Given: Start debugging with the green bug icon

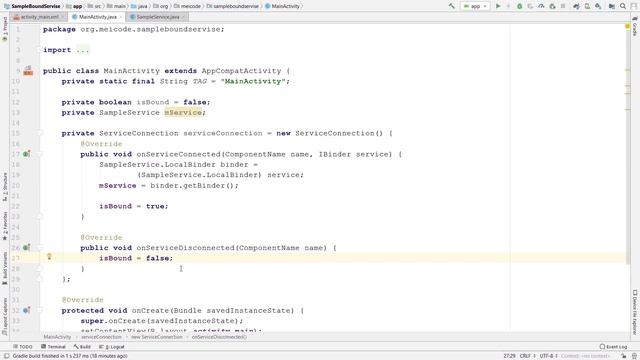Looking at the screenshot, I should click(x=520, y=6).
